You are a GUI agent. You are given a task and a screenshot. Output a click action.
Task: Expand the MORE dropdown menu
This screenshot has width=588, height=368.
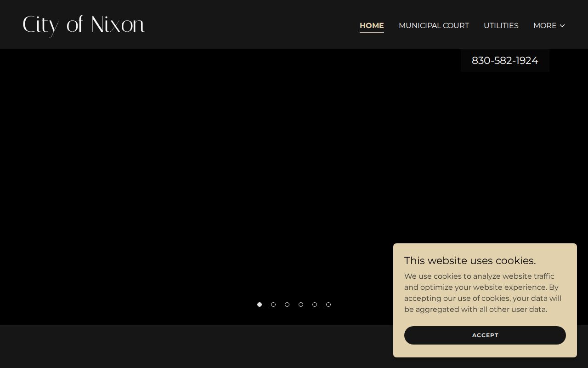pyautogui.click(x=549, y=26)
